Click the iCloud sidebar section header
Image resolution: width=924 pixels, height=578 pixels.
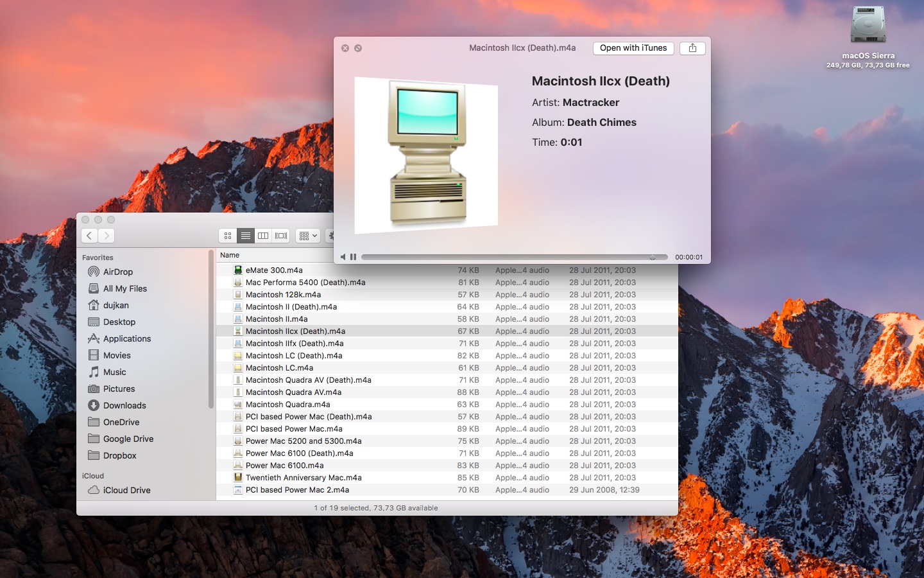click(93, 476)
